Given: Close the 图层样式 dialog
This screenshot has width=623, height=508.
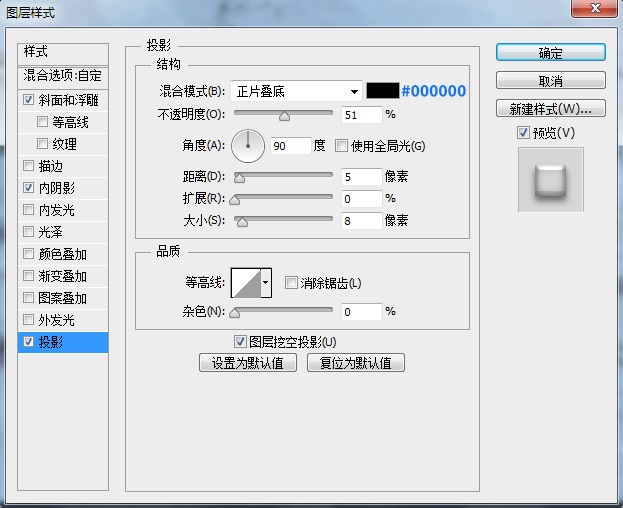Looking at the screenshot, I should pyautogui.click(x=594, y=8).
